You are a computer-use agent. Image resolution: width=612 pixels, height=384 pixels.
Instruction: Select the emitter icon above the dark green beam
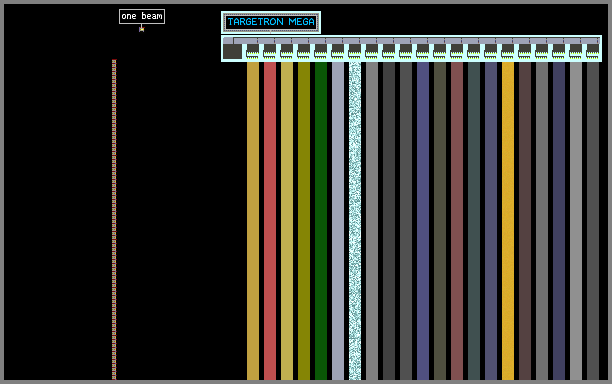coord(321,52)
